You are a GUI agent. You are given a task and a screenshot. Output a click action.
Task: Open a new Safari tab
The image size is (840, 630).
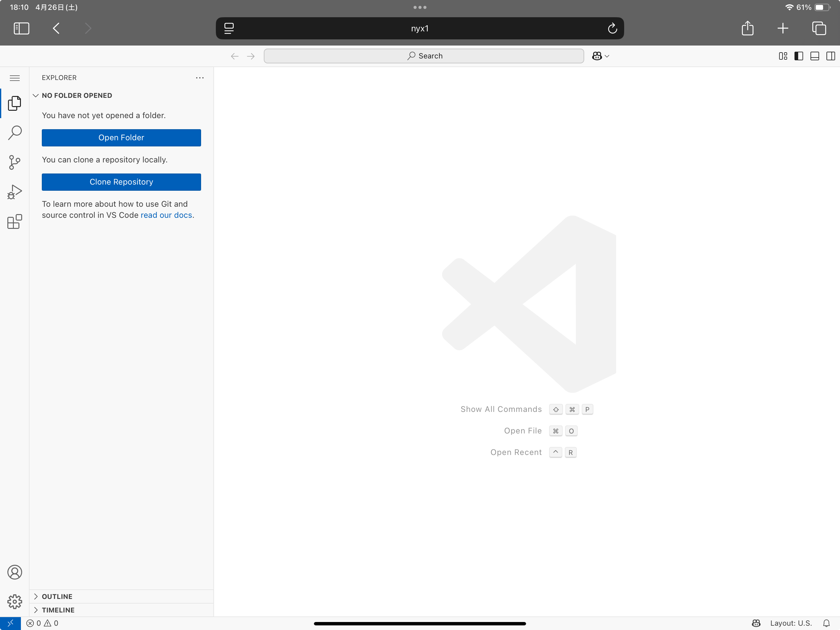(783, 29)
